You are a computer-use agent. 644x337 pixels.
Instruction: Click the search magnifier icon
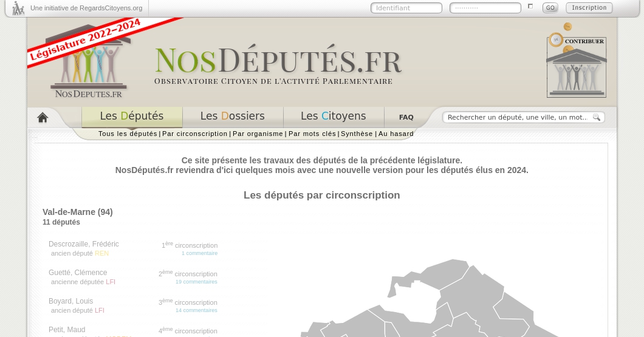(597, 117)
